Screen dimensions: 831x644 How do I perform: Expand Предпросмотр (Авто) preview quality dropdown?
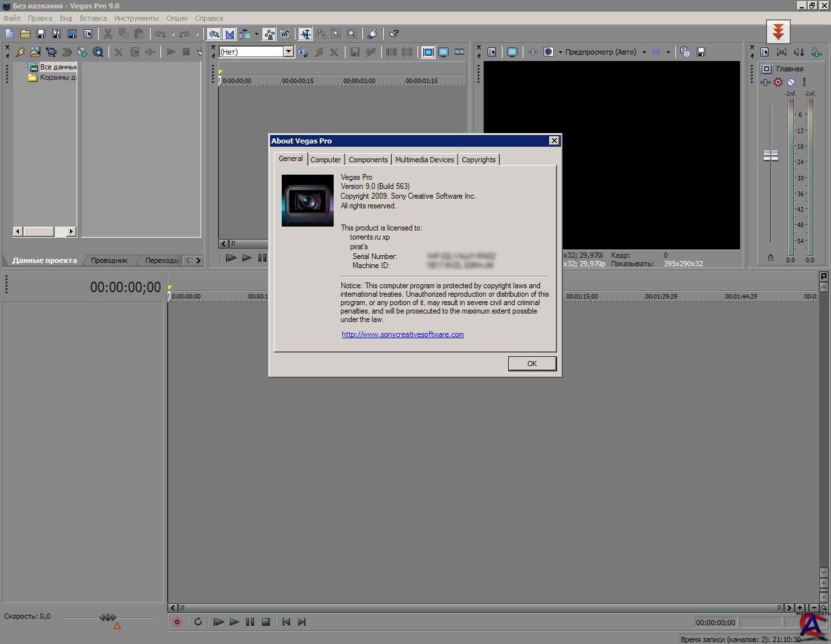[x=644, y=52]
